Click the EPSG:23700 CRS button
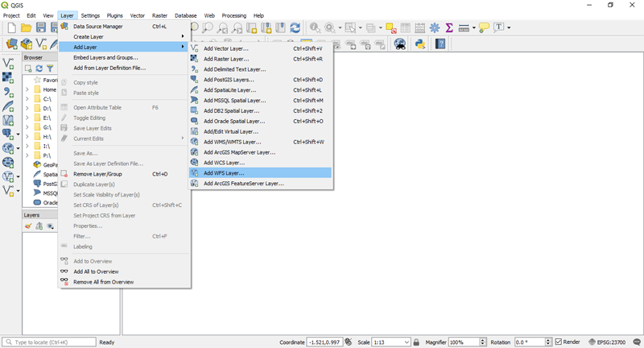 click(608, 342)
